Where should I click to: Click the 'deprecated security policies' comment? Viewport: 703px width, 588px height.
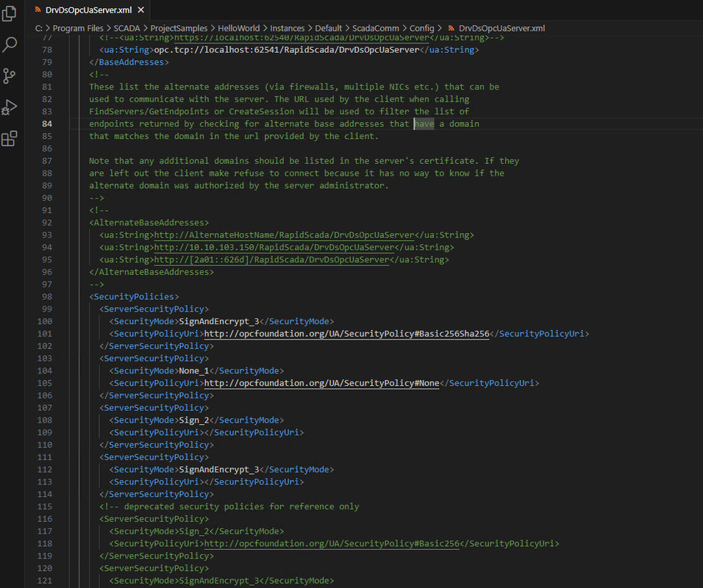pos(229,506)
